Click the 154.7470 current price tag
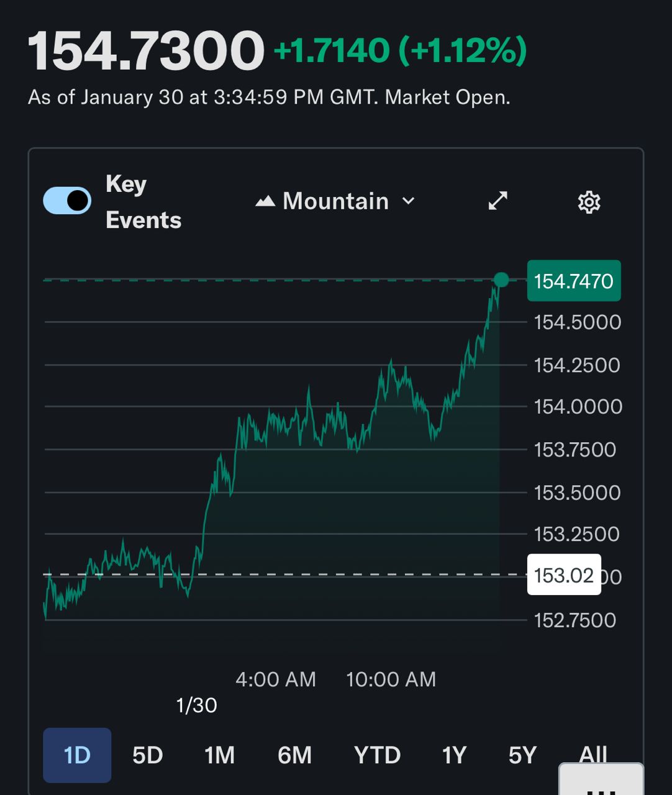 573,281
